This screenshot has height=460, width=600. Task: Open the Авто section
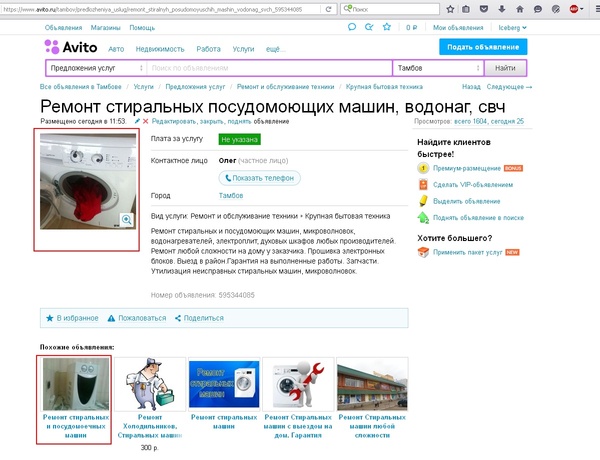coord(116,49)
